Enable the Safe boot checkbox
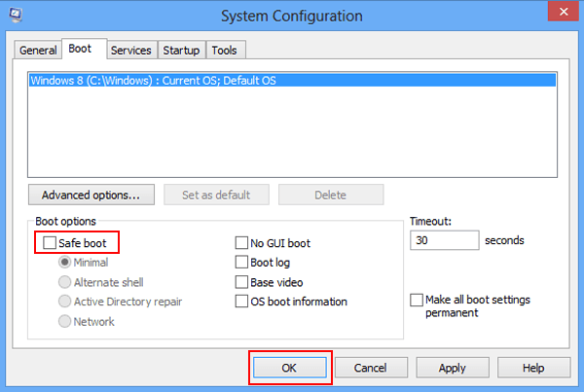The height and width of the screenshot is (392, 584). click(x=47, y=242)
